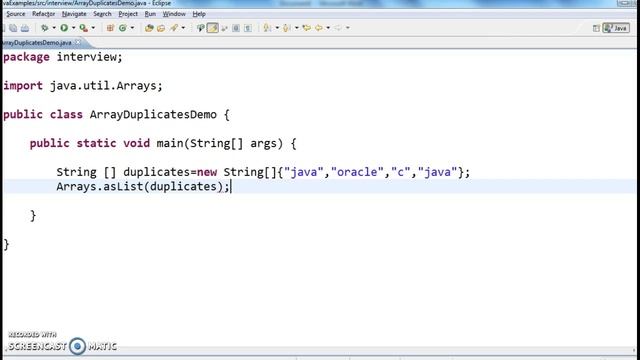The image size is (640, 360).
Task: Go to Previous Annotation icon
Action: [x=287, y=28]
